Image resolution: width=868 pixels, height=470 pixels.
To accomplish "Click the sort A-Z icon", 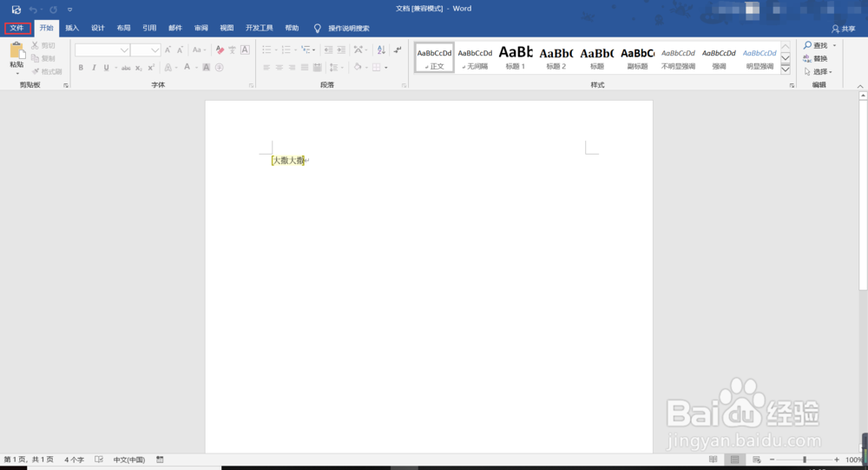I will pos(381,50).
